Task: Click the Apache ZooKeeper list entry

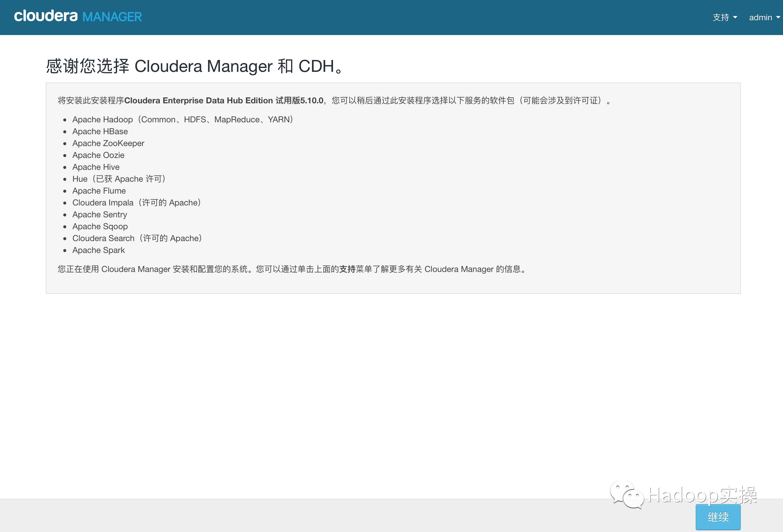Action: pyautogui.click(x=108, y=143)
